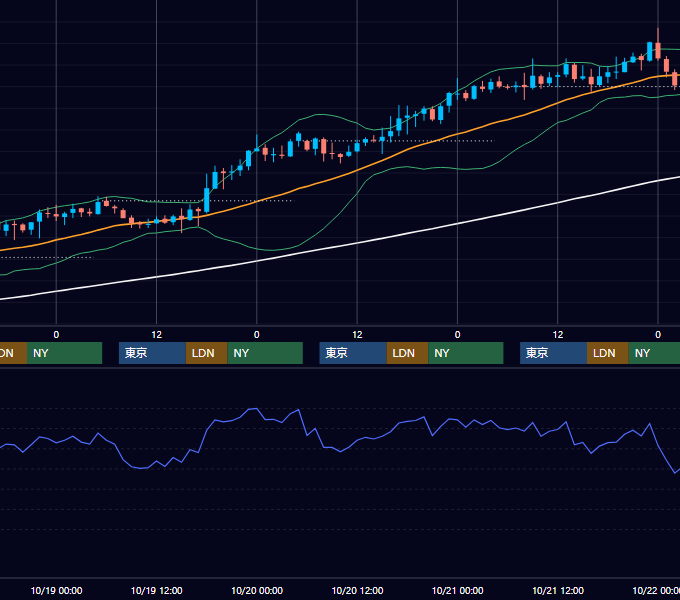Select the NY session block above 10/19 00:00
This screenshot has width=680, height=600.
[65, 353]
